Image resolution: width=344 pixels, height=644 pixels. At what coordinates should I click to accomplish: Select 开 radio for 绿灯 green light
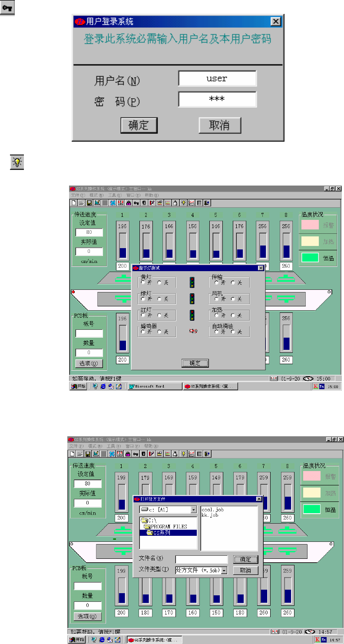[143, 299]
